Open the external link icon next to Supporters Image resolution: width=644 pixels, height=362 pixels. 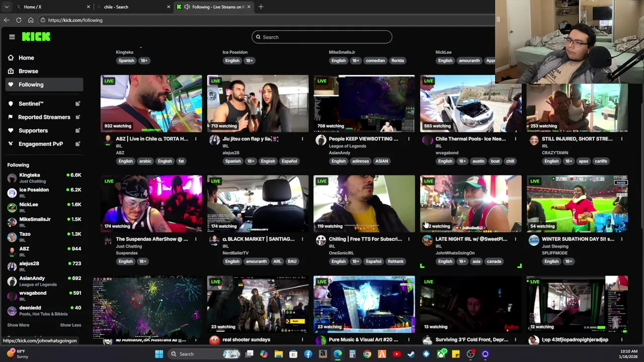point(77,131)
